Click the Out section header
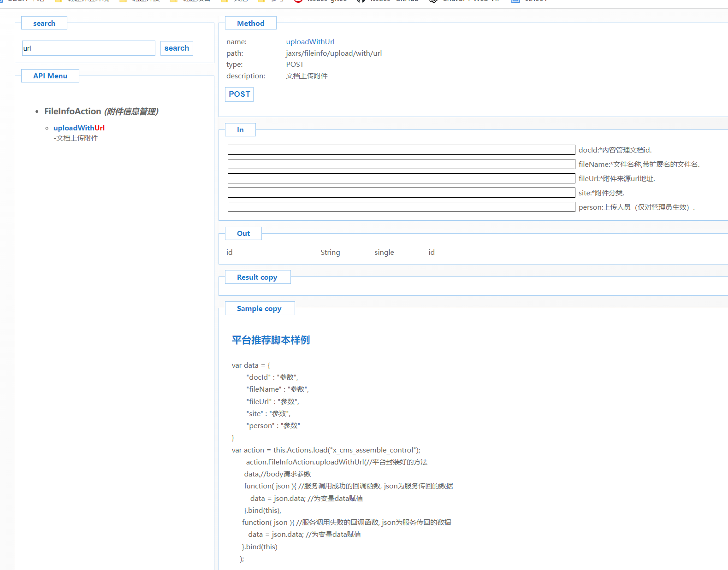This screenshot has width=728, height=570. (x=243, y=234)
